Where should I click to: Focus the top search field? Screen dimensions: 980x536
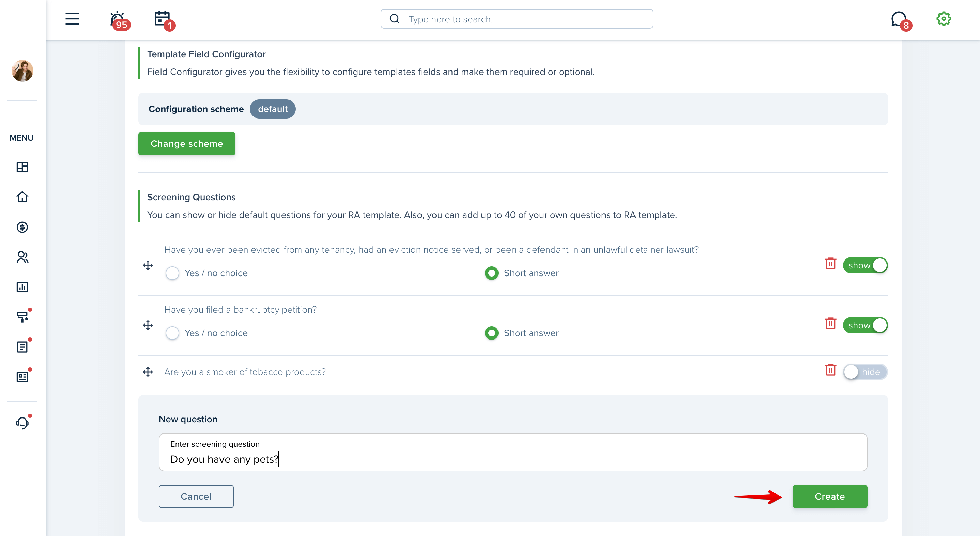click(517, 19)
